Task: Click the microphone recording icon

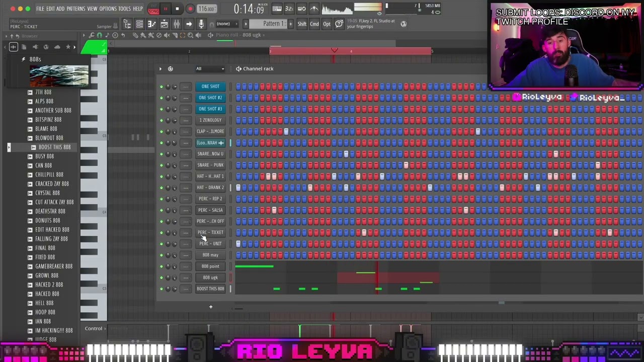Action: coord(201,24)
